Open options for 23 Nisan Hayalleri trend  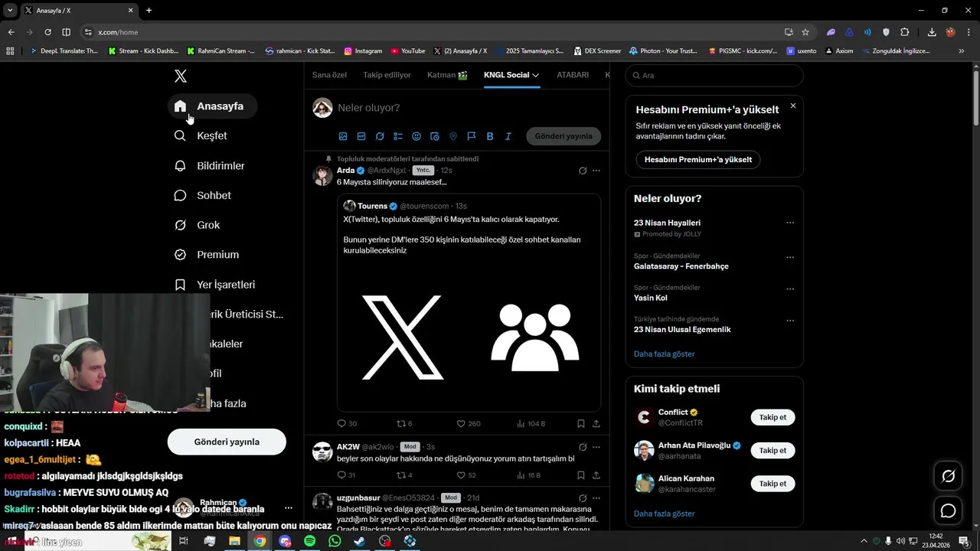pyautogui.click(x=790, y=223)
